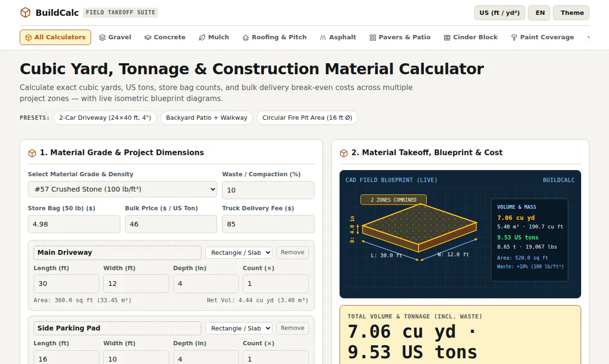Edit Side Parking Pad Count field

pyautogui.click(x=276, y=357)
